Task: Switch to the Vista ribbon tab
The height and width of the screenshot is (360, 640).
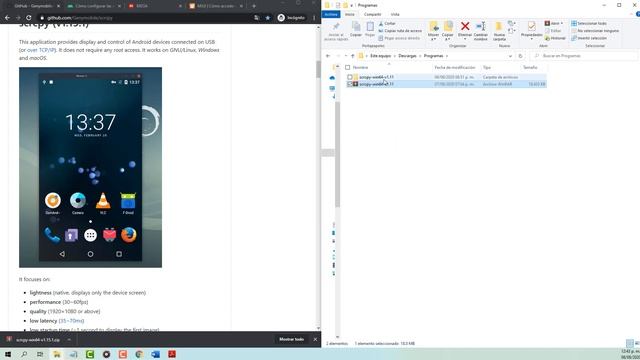Action: click(395, 14)
